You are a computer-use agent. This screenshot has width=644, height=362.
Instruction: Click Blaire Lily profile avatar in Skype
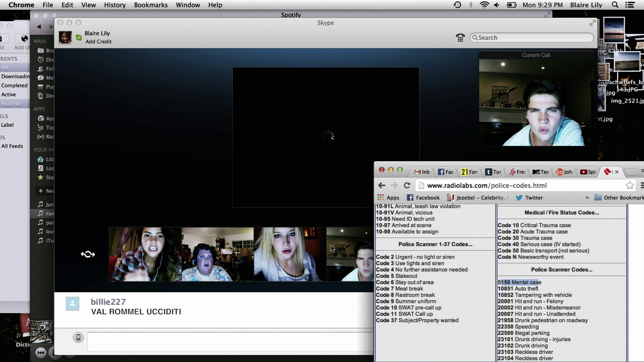[65, 37]
